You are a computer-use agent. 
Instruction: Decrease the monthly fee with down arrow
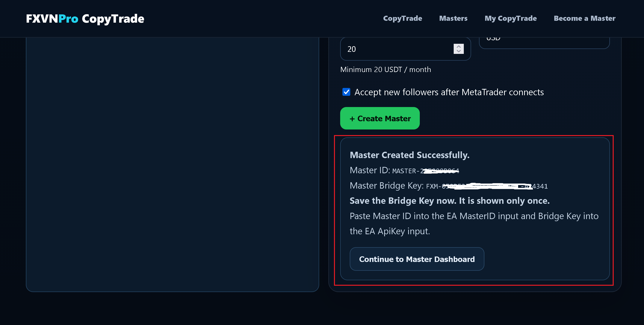tap(459, 51)
